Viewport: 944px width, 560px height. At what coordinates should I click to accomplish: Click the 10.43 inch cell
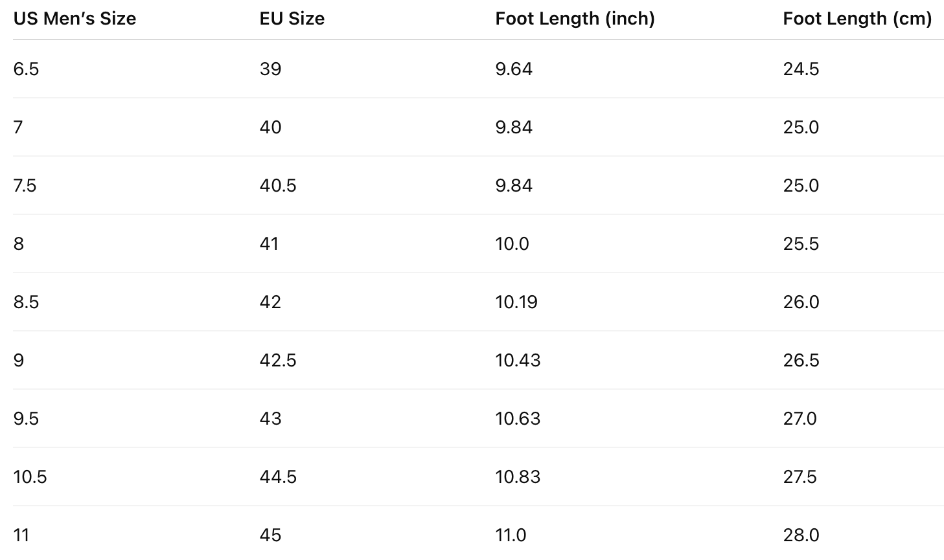point(518,361)
